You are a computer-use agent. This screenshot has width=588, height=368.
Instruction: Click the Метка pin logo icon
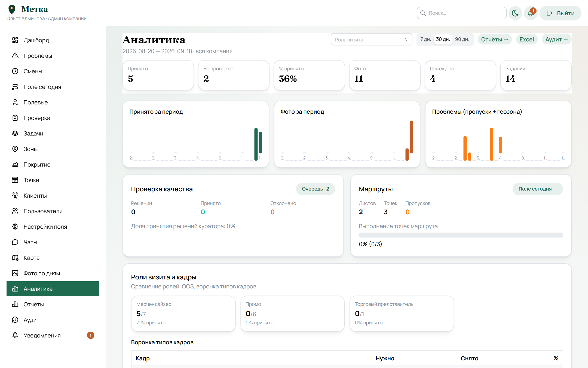click(12, 9)
